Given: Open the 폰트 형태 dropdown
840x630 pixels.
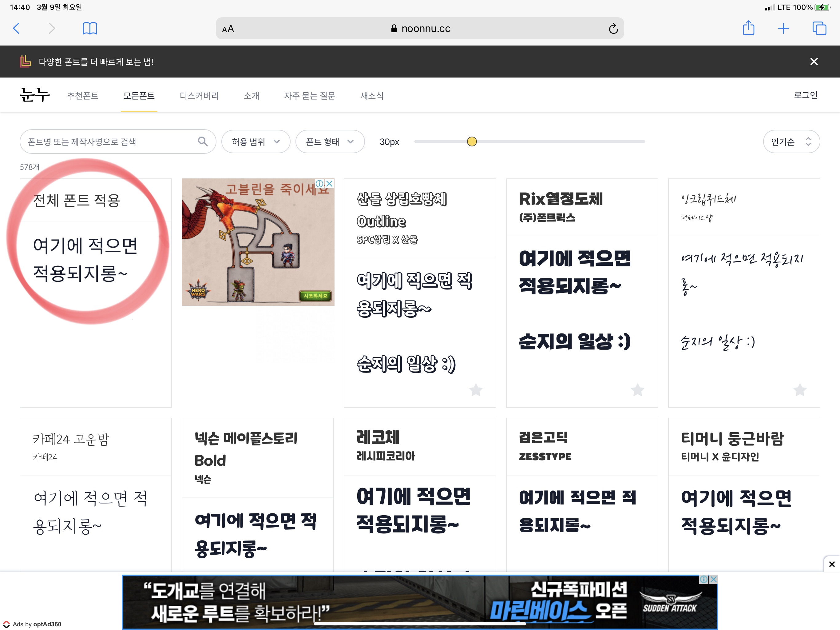Looking at the screenshot, I should [330, 142].
